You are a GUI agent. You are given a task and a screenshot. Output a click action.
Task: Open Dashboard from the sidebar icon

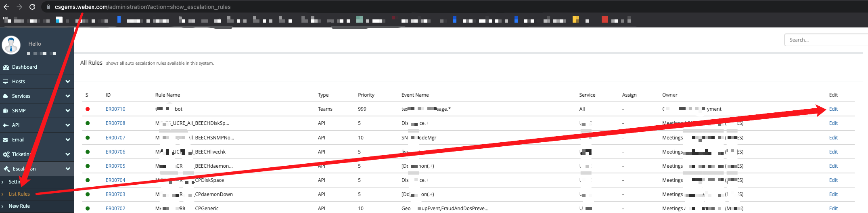[x=6, y=67]
